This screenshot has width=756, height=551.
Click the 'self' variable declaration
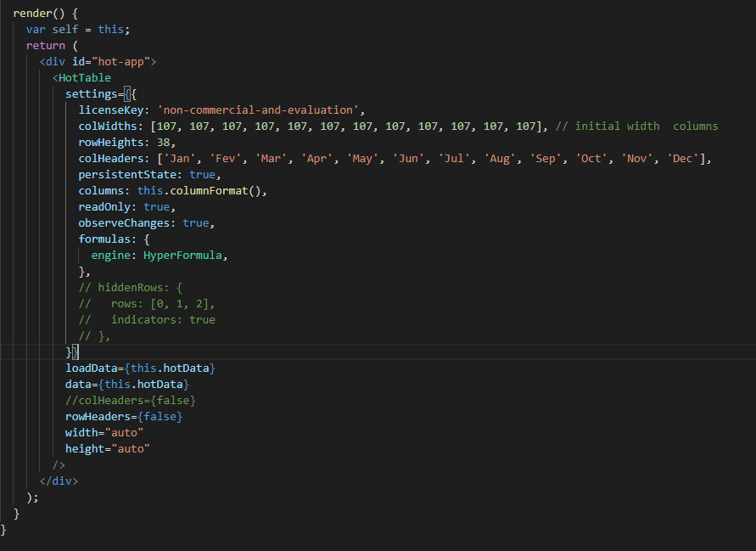65,30
